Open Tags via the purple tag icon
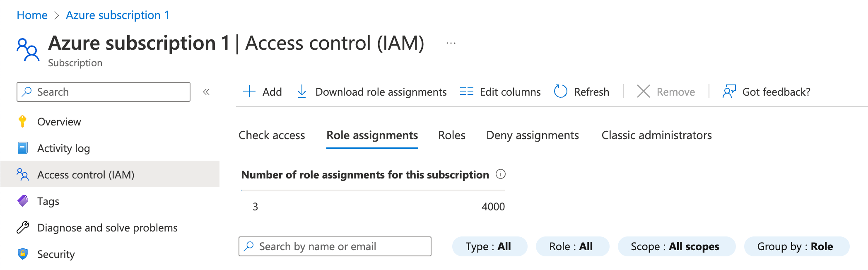 (23, 201)
